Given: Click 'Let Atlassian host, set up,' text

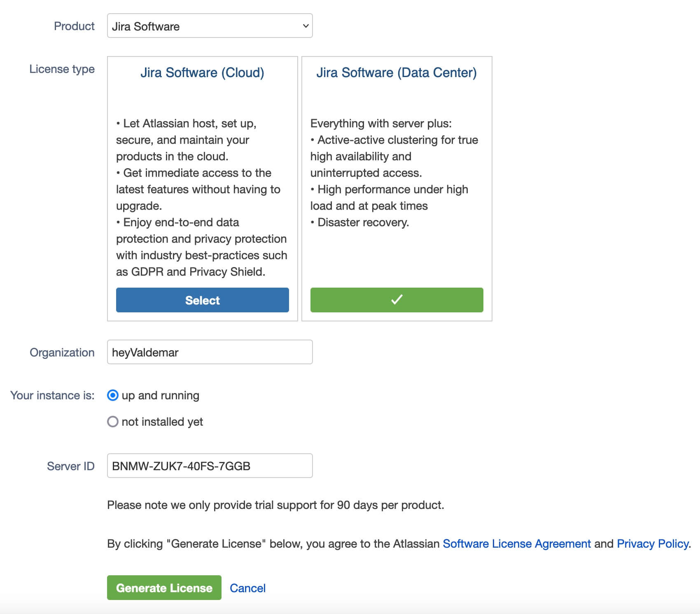Looking at the screenshot, I should pyautogui.click(x=189, y=124).
